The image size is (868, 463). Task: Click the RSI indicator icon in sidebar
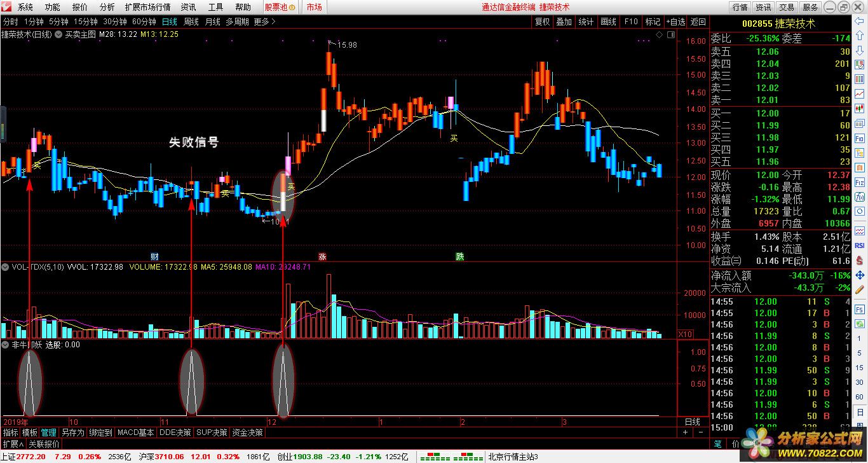[x=859, y=245]
